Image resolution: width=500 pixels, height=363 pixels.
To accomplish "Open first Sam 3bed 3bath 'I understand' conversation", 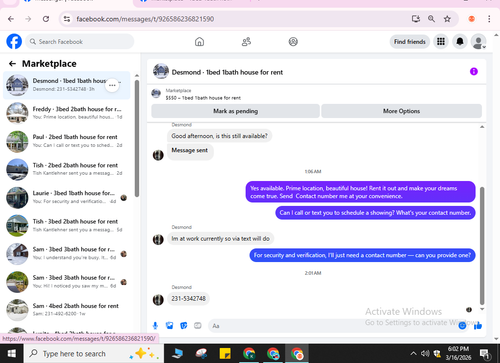I will pos(67,254).
